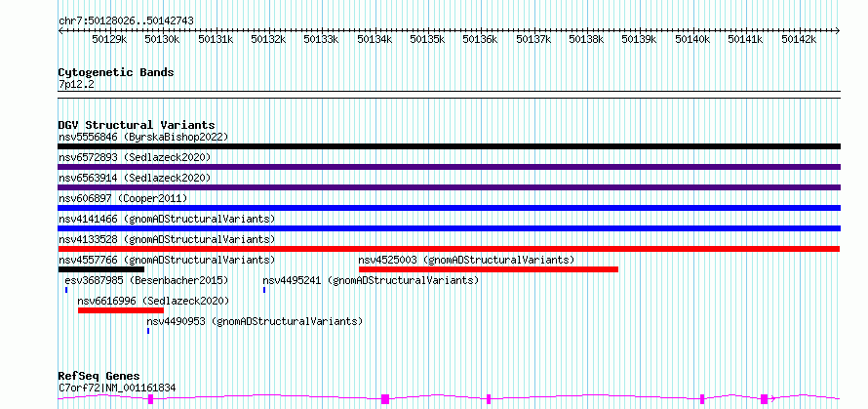This screenshot has width=868, height=409.
Task: Click the red nsv6616996 variant bar
Action: [x=121, y=310]
